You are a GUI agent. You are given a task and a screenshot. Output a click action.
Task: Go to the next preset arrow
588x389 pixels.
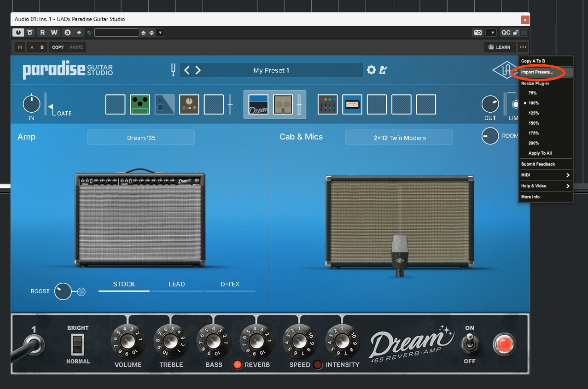pos(198,70)
